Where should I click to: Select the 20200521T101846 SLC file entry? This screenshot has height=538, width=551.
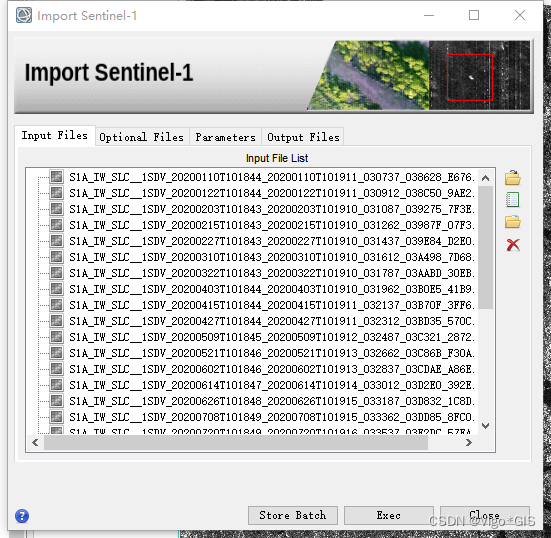272,353
